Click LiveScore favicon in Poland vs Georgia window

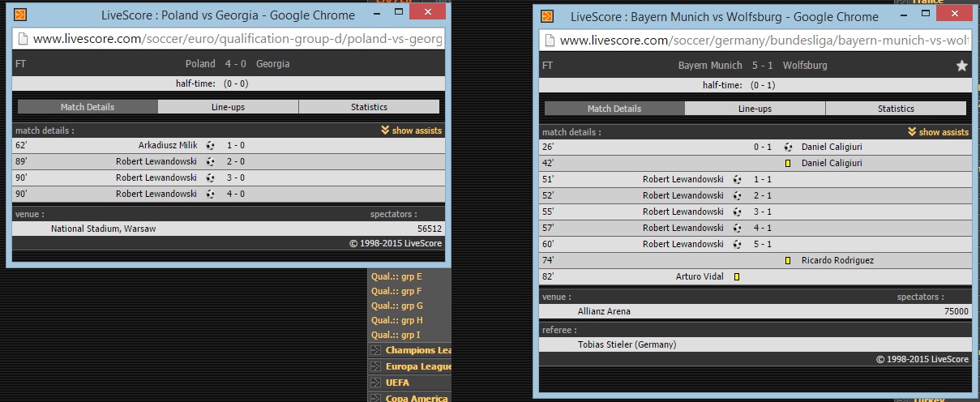click(21, 15)
